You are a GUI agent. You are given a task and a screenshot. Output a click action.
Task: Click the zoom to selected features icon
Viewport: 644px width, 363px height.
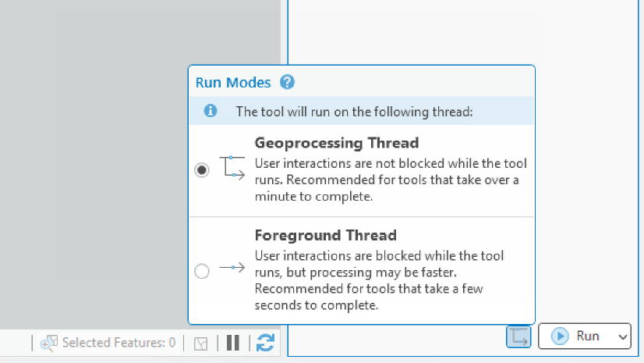[x=49, y=343]
